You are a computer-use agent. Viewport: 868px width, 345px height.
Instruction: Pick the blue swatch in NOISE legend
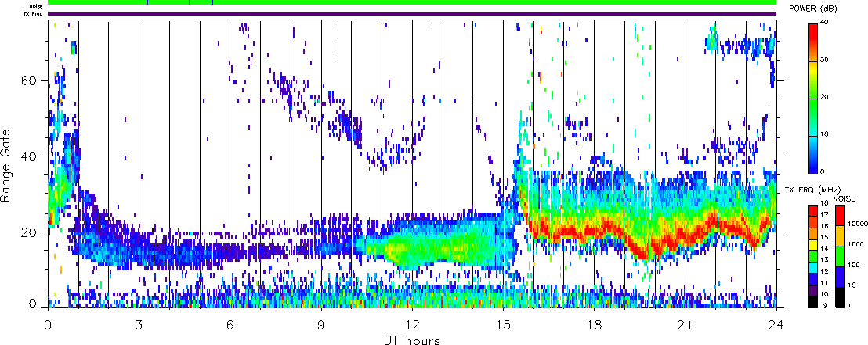(841, 276)
